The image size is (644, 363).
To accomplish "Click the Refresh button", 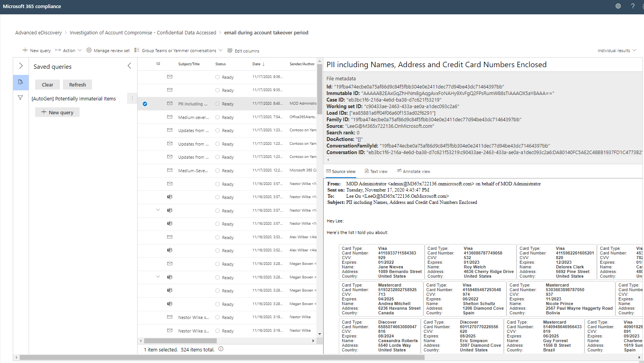I will click(x=77, y=85).
